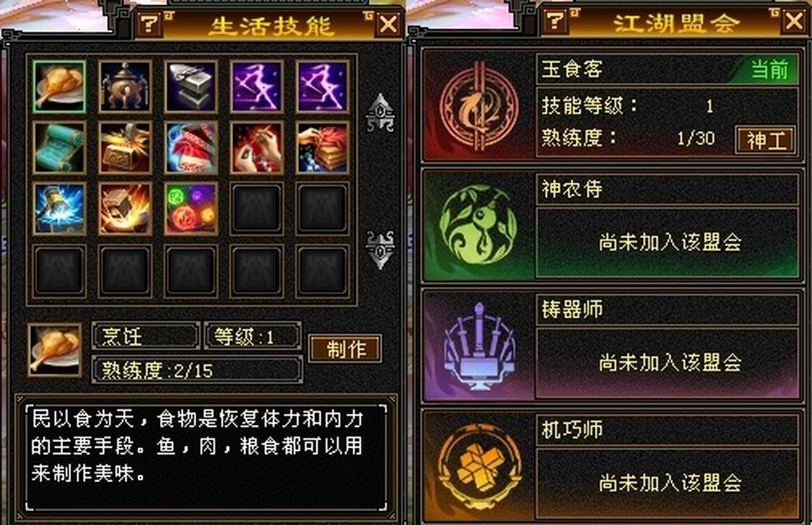This screenshot has width=812, height=525.
Task: Click the skill grid scroll down arrow
Action: coord(380,249)
